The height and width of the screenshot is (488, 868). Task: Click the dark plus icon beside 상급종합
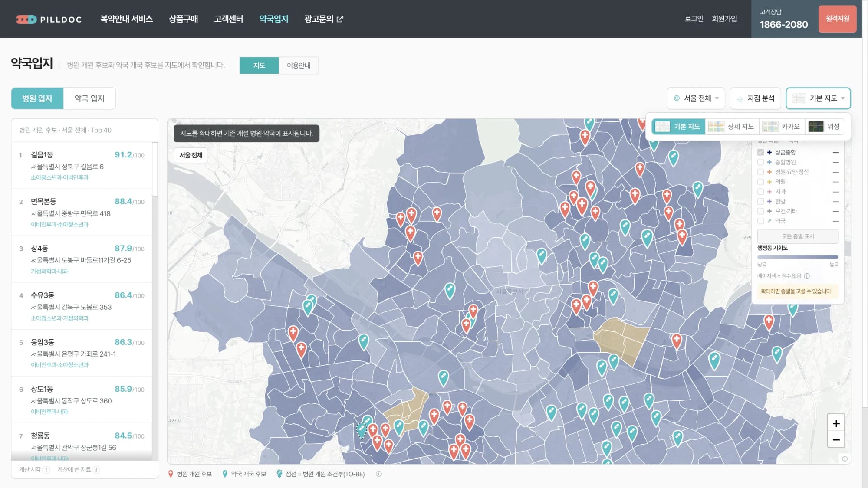coord(769,152)
